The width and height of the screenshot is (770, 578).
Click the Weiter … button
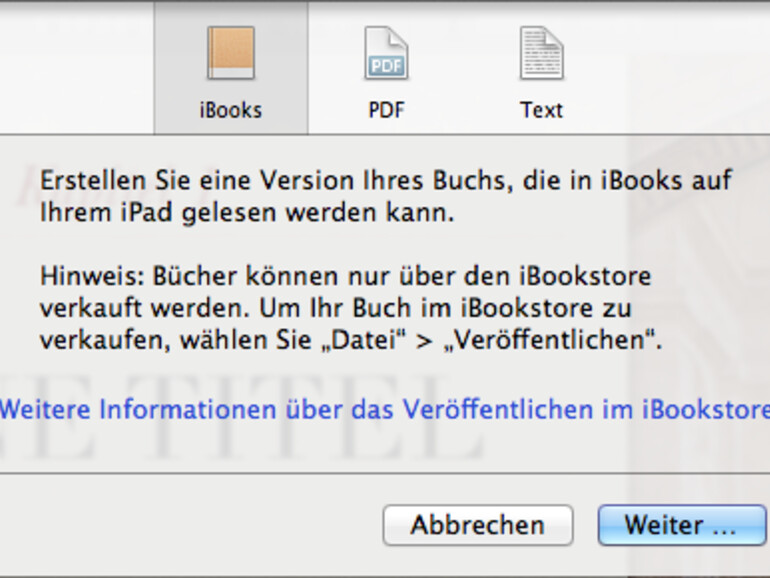pyautogui.click(x=682, y=525)
